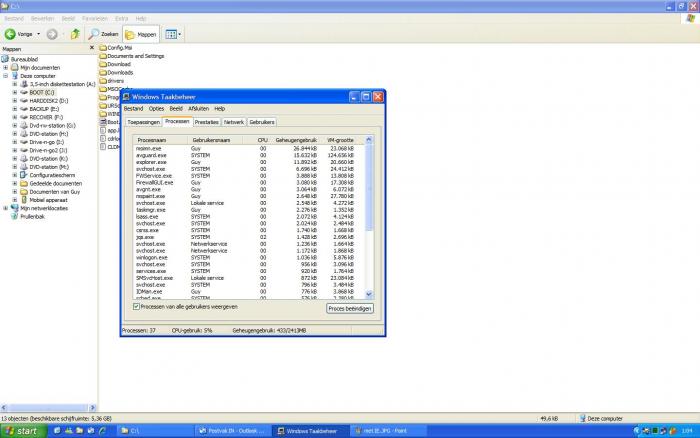Open Extra menu in Explorer

click(121, 18)
